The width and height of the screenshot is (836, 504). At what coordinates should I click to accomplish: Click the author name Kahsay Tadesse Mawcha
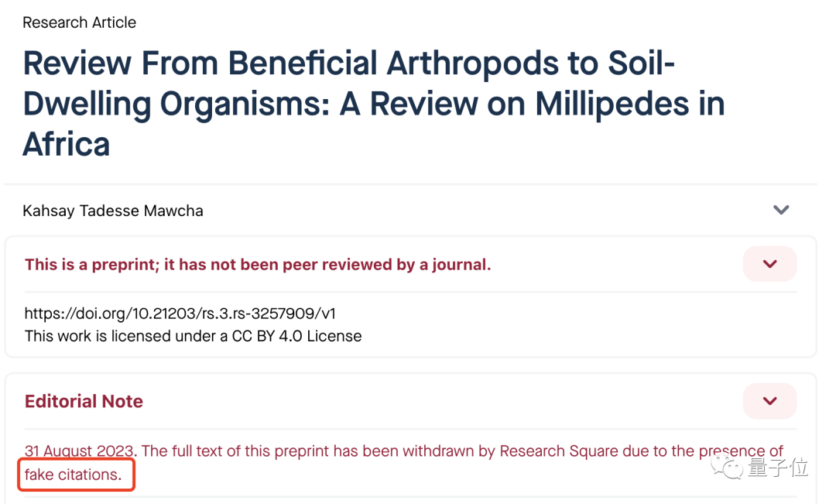[x=113, y=211]
